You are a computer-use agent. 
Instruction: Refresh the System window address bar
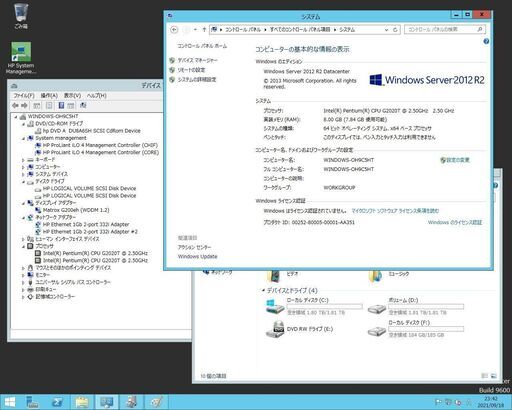tap(395, 30)
